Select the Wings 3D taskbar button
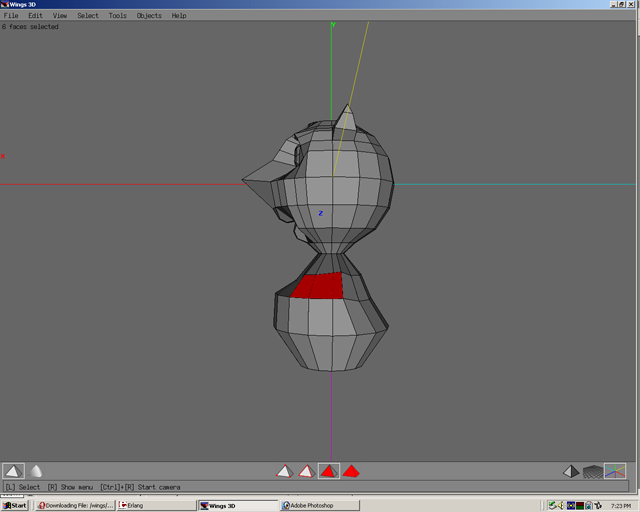This screenshot has width=640, height=512. click(238, 505)
